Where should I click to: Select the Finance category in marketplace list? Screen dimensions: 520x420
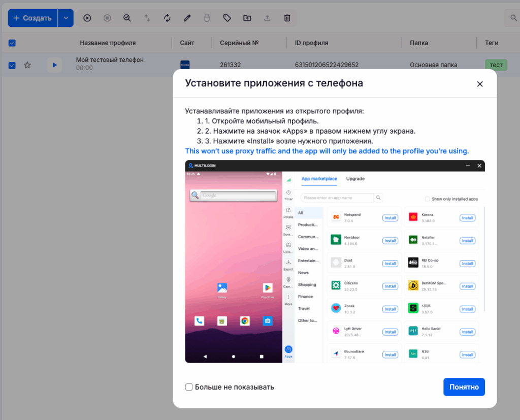tap(308, 297)
